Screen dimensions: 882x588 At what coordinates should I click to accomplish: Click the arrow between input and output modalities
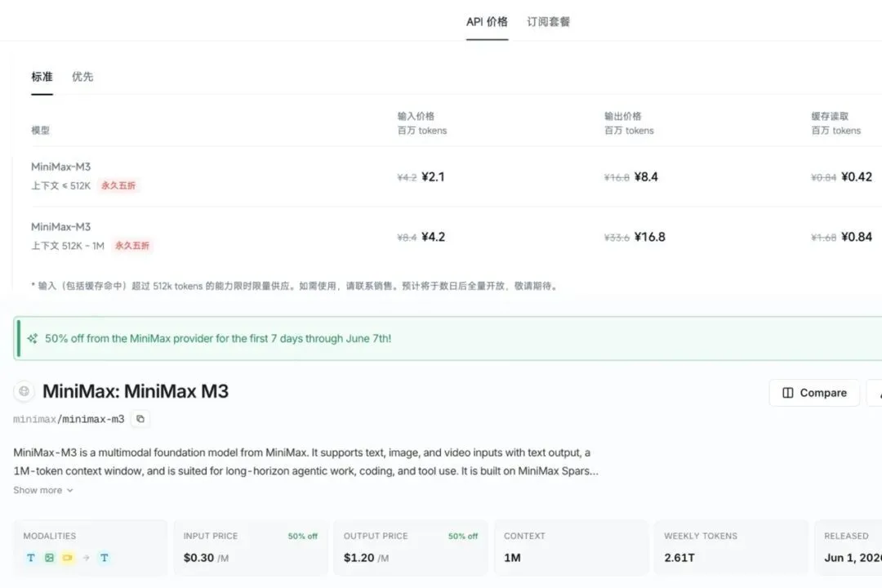tap(86, 558)
